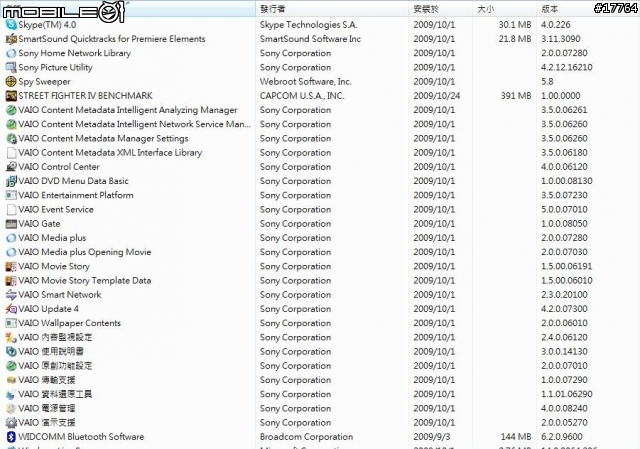Image resolution: width=640 pixels, height=449 pixels.
Task: Click install date 2009/9/3
Action: [432, 437]
